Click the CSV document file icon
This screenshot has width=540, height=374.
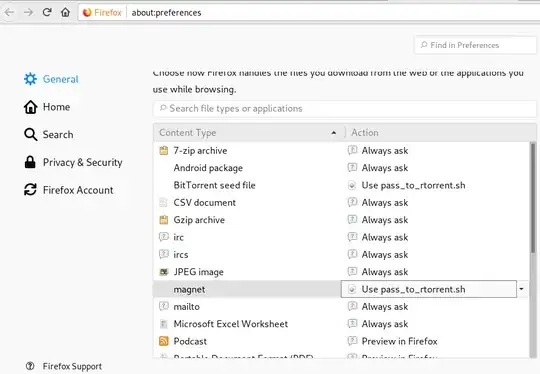[164, 203]
